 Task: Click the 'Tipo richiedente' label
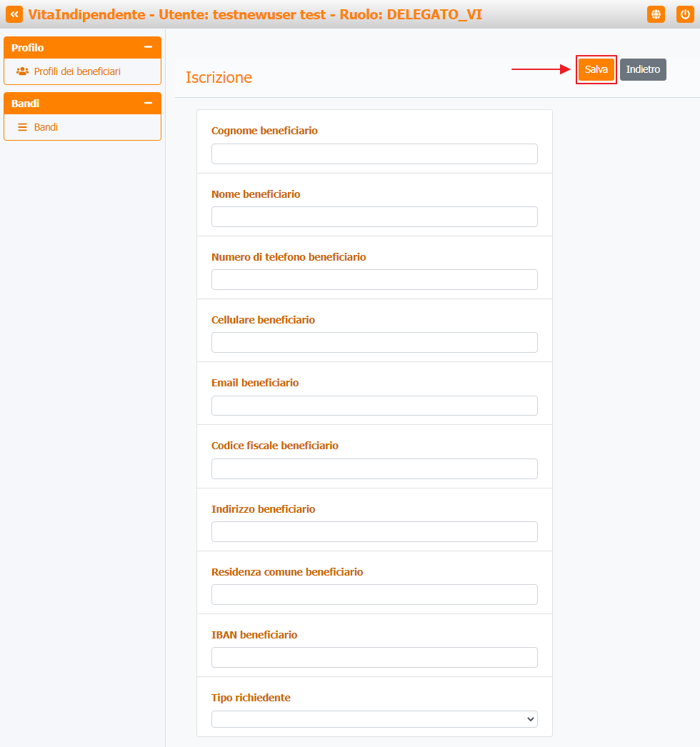point(251,698)
